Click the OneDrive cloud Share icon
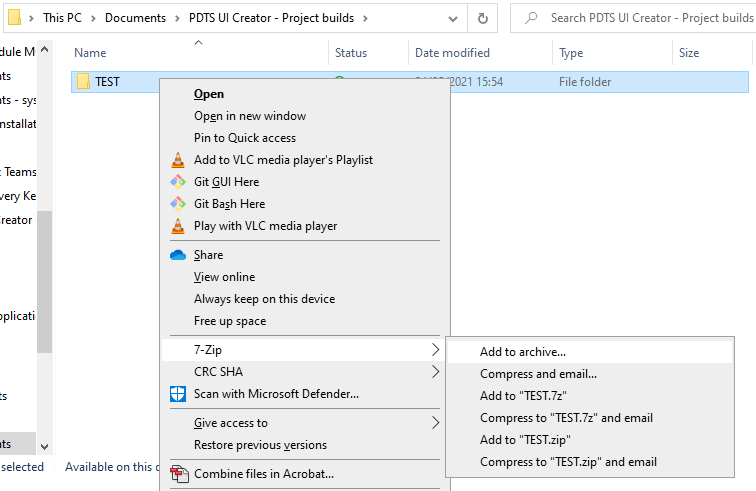This screenshot has width=756, height=491. pyautogui.click(x=178, y=255)
